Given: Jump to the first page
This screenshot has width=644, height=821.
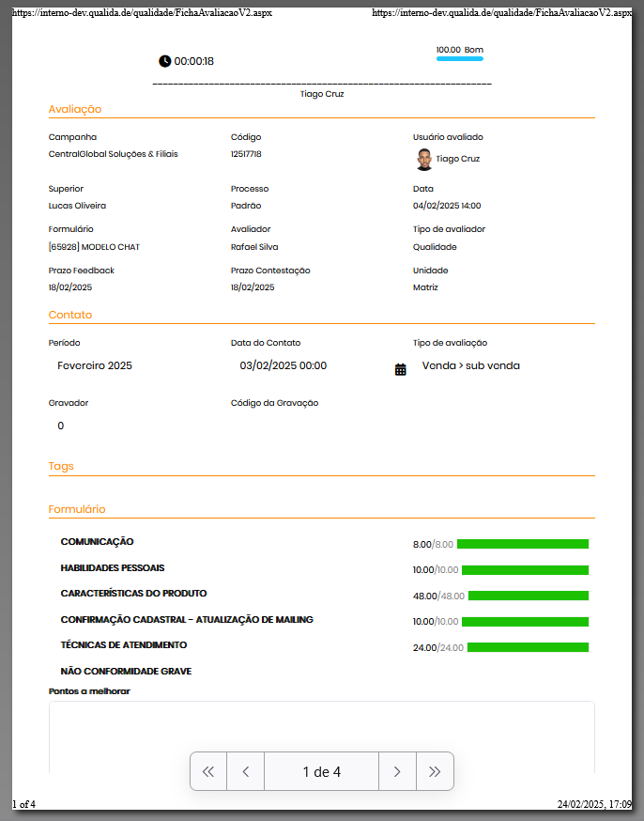Looking at the screenshot, I should pos(208,772).
